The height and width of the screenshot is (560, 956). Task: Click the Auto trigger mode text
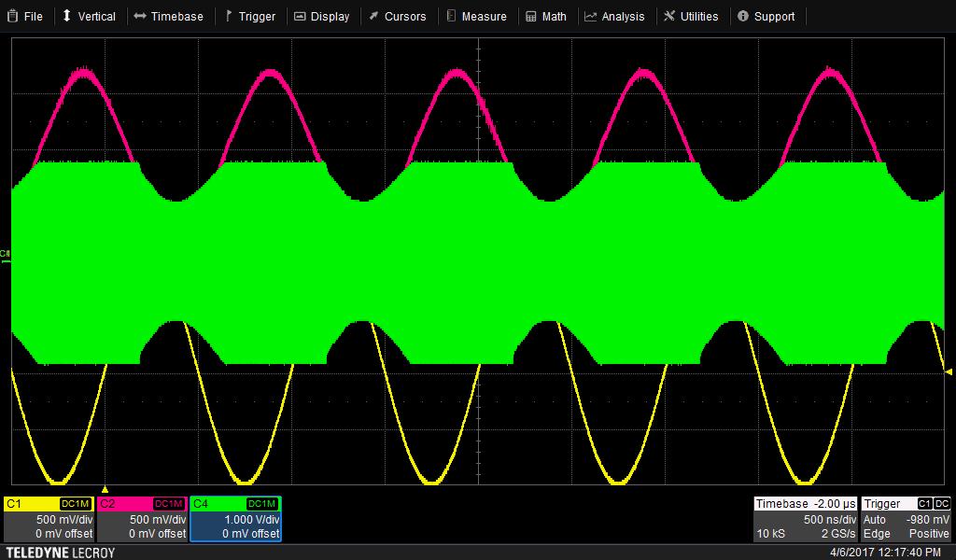(x=874, y=520)
